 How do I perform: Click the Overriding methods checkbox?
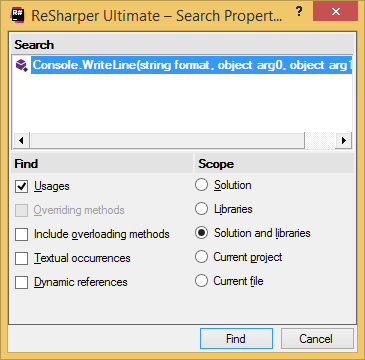click(21, 210)
